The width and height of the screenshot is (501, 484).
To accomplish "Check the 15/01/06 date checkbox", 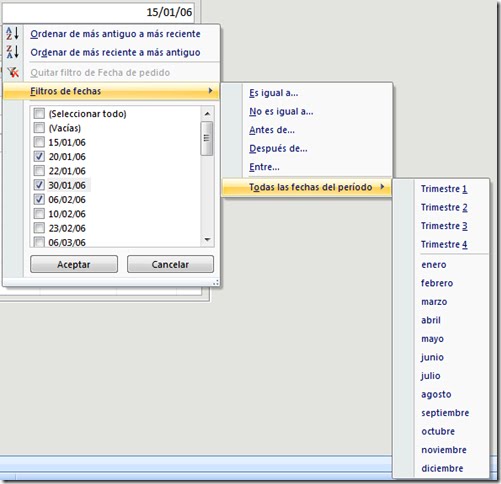I will click(x=39, y=142).
